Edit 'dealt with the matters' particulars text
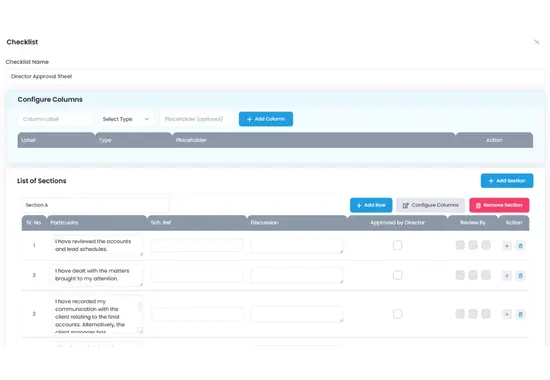Image resolution: width=550 pixels, height=380 pixels. tap(97, 275)
